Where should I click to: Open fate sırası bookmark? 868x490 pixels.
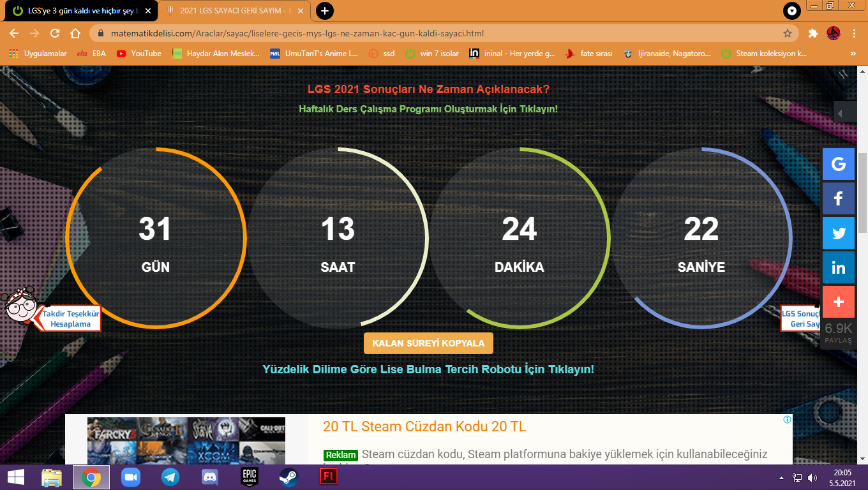pyautogui.click(x=588, y=54)
